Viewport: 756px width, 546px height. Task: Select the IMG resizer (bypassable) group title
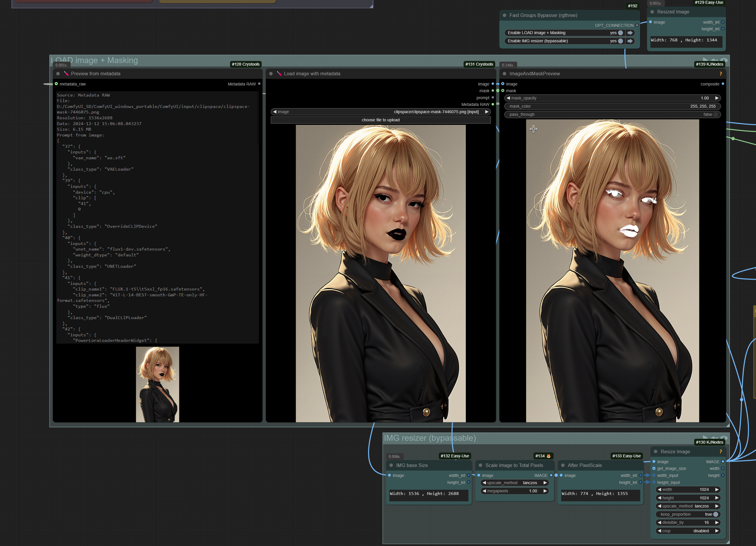click(430, 438)
